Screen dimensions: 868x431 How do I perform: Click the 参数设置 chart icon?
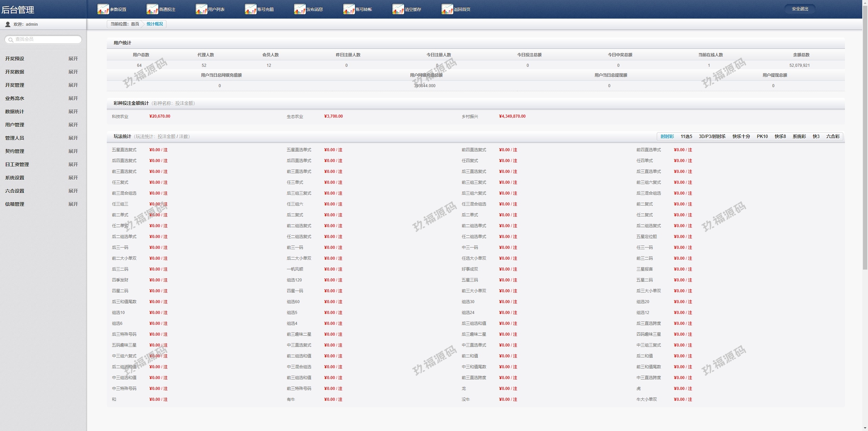pos(103,9)
